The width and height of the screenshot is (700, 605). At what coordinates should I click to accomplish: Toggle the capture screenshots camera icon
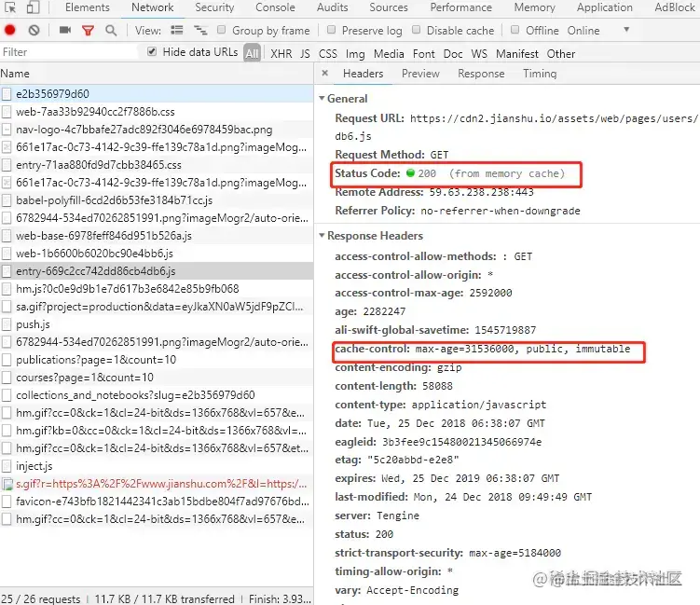[x=65, y=30]
